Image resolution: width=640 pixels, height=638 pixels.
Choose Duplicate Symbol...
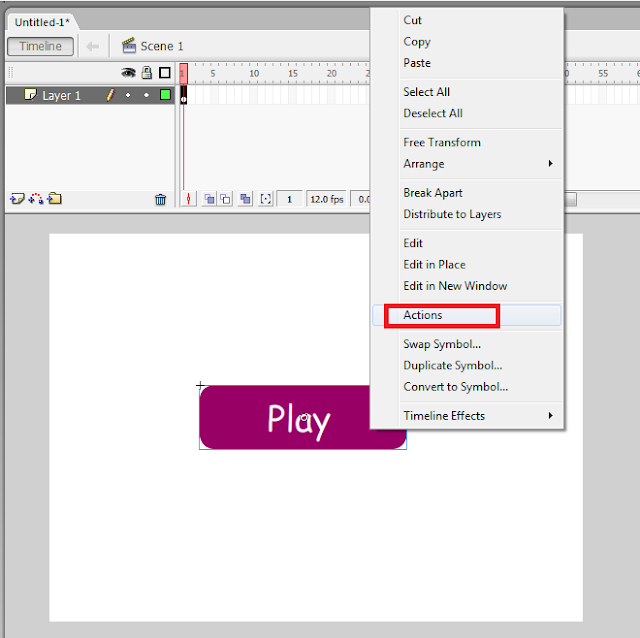pos(467,365)
